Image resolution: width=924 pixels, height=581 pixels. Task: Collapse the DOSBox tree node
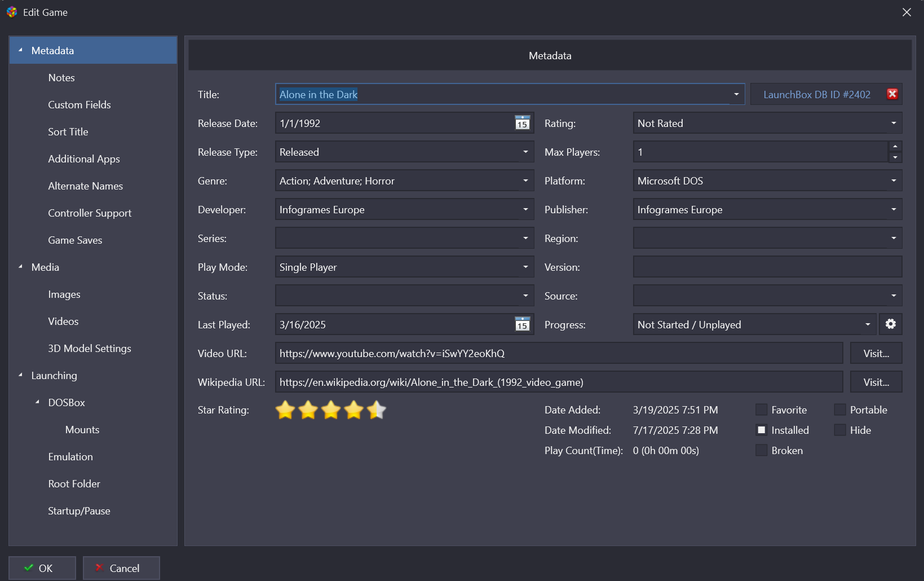37,402
